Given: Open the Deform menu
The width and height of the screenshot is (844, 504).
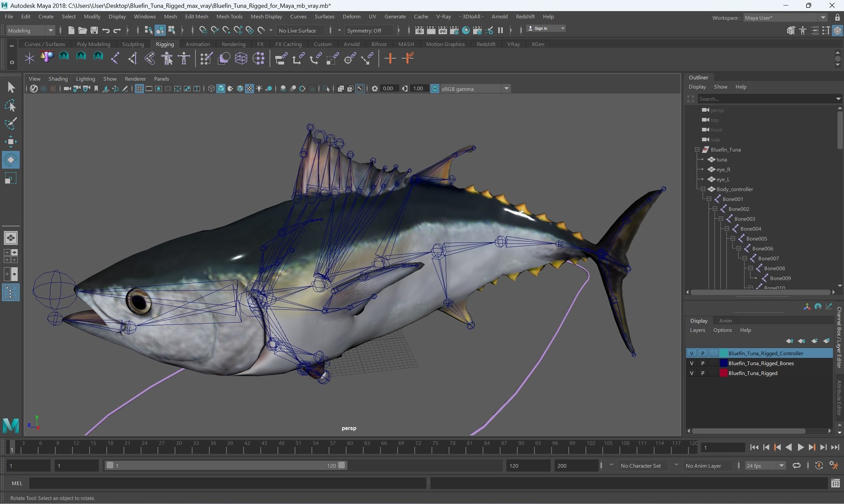Looking at the screenshot, I should [352, 16].
